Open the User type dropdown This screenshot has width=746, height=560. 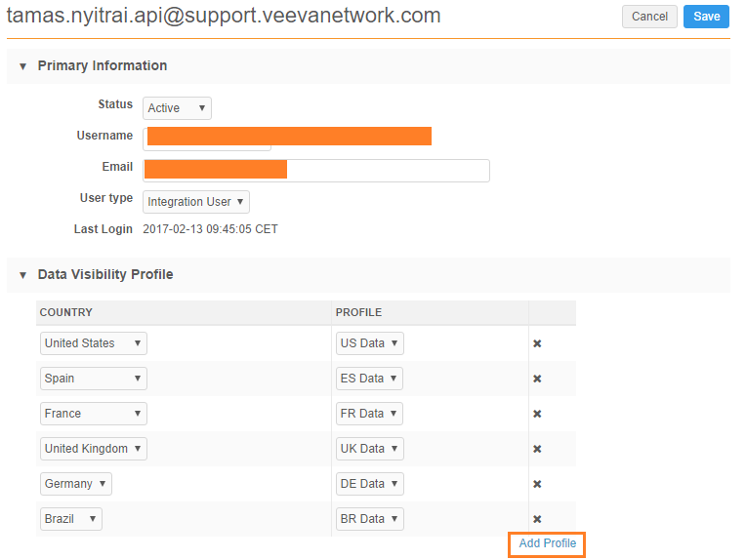pyautogui.click(x=196, y=202)
